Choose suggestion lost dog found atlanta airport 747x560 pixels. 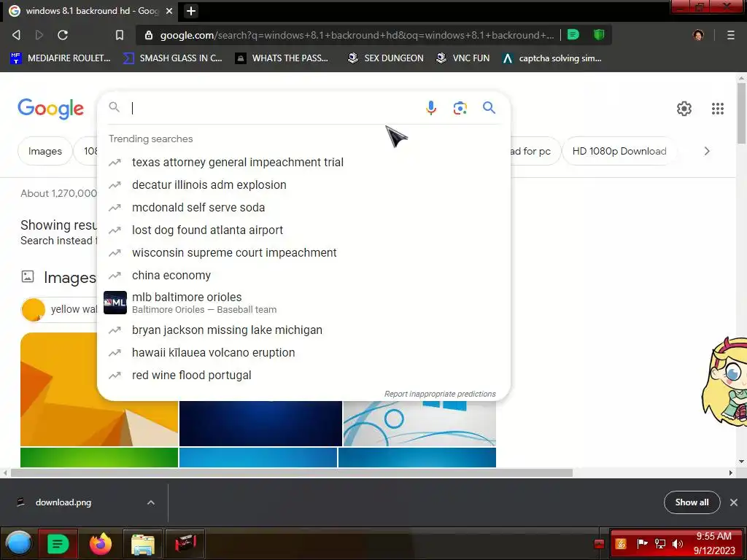[x=303, y=230]
